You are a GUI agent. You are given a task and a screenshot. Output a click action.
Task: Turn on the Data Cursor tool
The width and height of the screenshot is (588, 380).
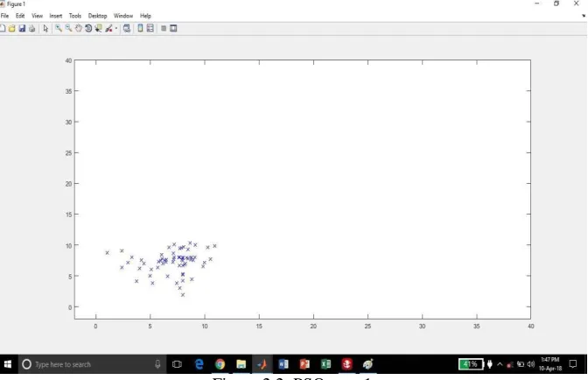point(98,28)
